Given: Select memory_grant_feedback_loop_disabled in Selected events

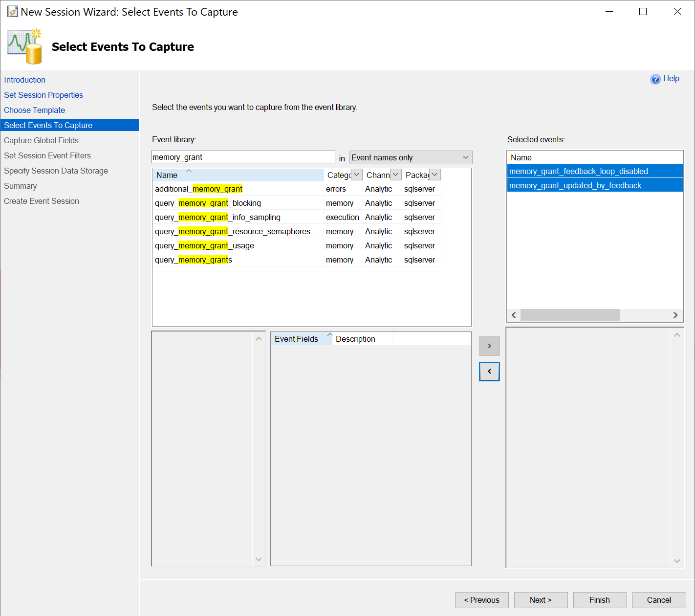Looking at the screenshot, I should pos(595,171).
